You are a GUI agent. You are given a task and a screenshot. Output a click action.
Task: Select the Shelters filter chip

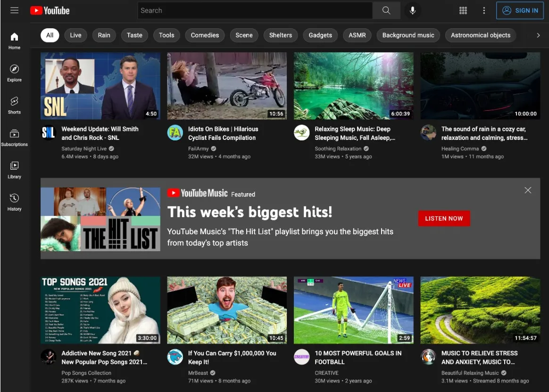[281, 35]
